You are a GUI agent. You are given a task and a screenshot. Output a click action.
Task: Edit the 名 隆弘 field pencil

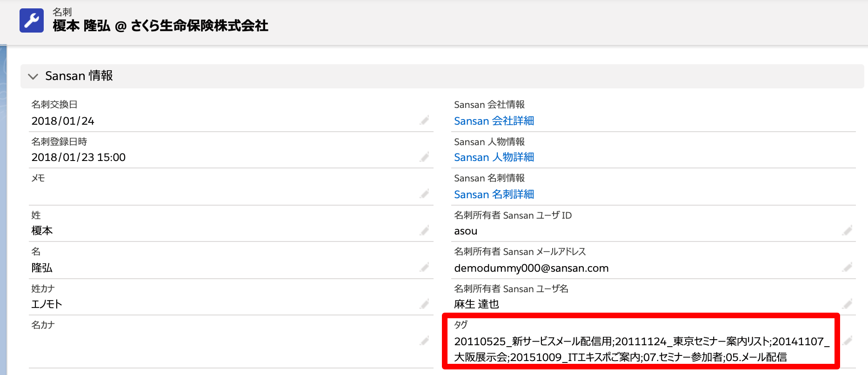pos(424,267)
